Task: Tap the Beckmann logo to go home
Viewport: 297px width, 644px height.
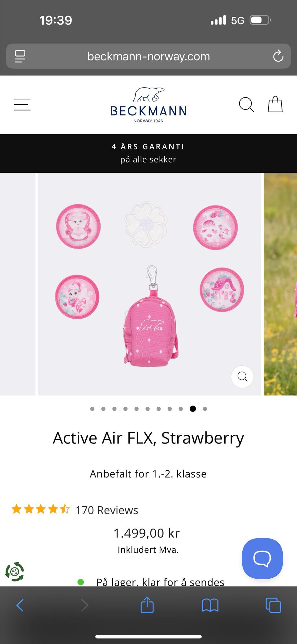Action: tap(148, 105)
